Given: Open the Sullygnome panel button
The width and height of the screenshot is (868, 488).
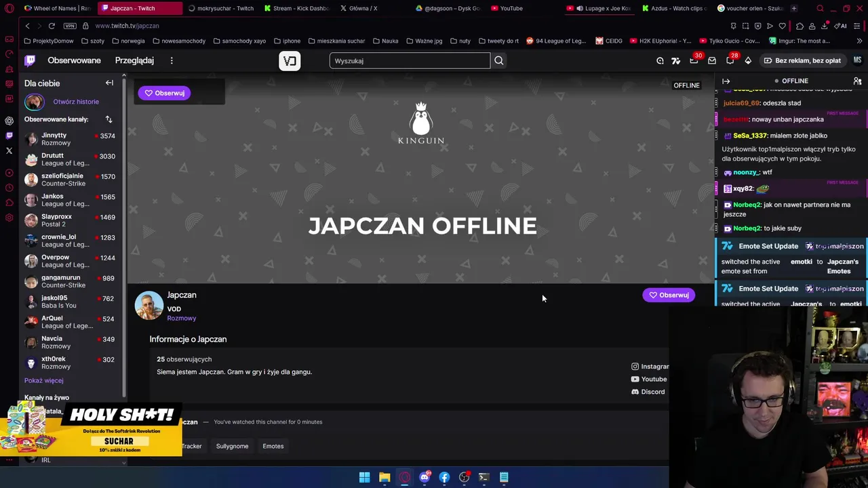Looking at the screenshot, I should tap(232, 446).
